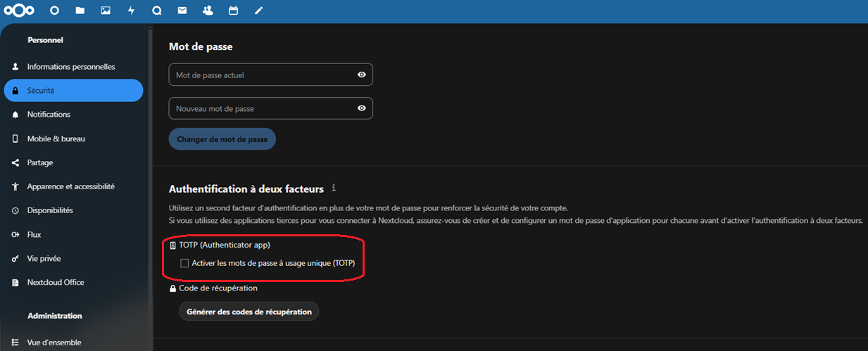Open Vie privée settings
868x351 pixels.
click(x=73, y=258)
